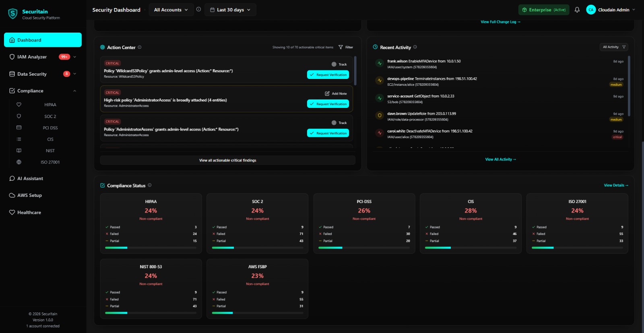Click the AWS Setup cloud icon
Screen dimensions: 644x333
(x=12, y=195)
